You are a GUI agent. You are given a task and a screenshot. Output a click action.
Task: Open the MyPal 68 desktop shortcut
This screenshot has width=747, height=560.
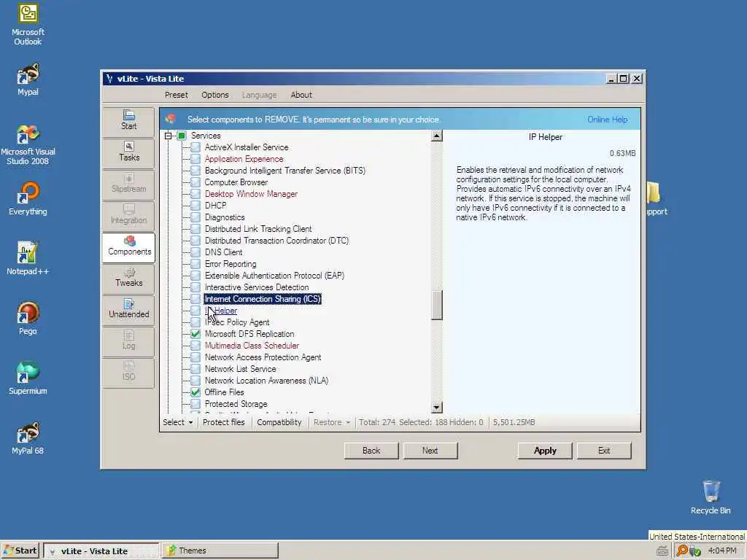[28, 438]
